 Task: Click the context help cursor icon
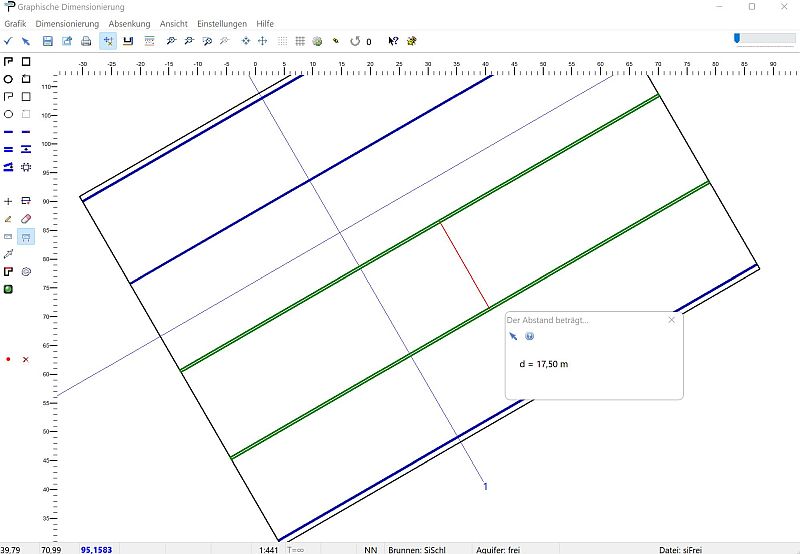point(393,41)
